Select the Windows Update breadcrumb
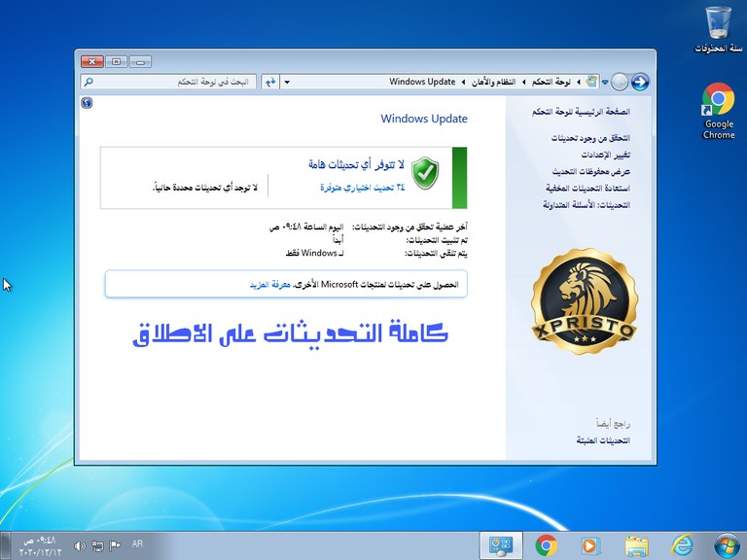 (x=422, y=82)
